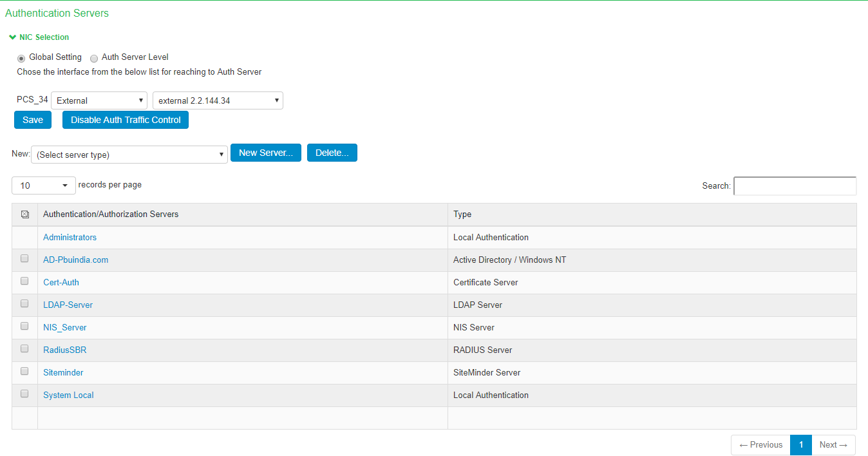The height and width of the screenshot is (456, 868).
Task: Open the Siteminder server settings
Action: (x=62, y=372)
